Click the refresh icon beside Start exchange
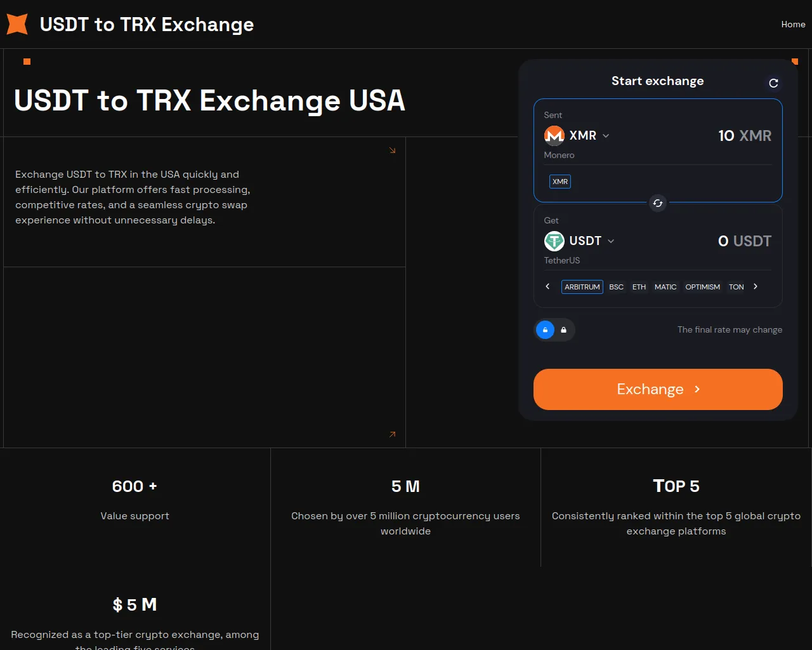This screenshot has width=812, height=650. [x=773, y=83]
